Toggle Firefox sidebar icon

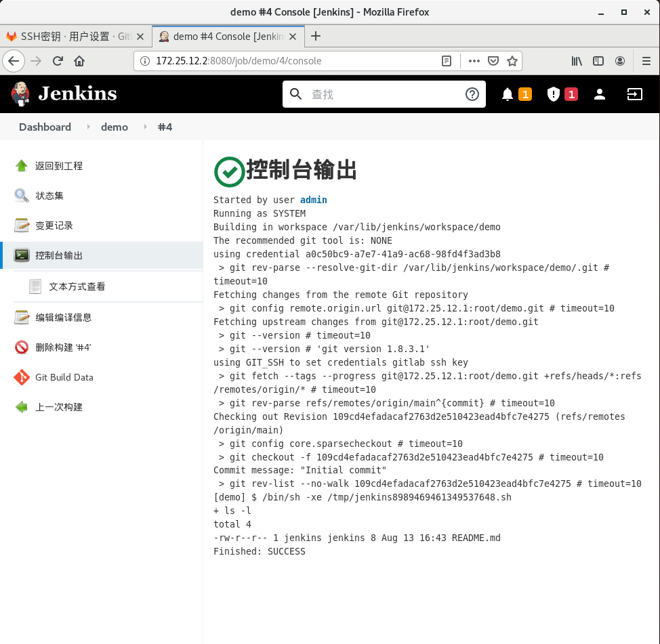(x=598, y=61)
